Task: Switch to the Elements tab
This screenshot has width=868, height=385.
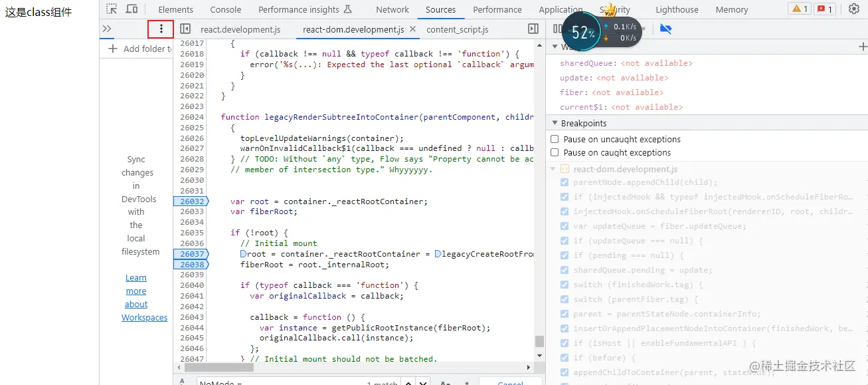Action: [x=175, y=9]
